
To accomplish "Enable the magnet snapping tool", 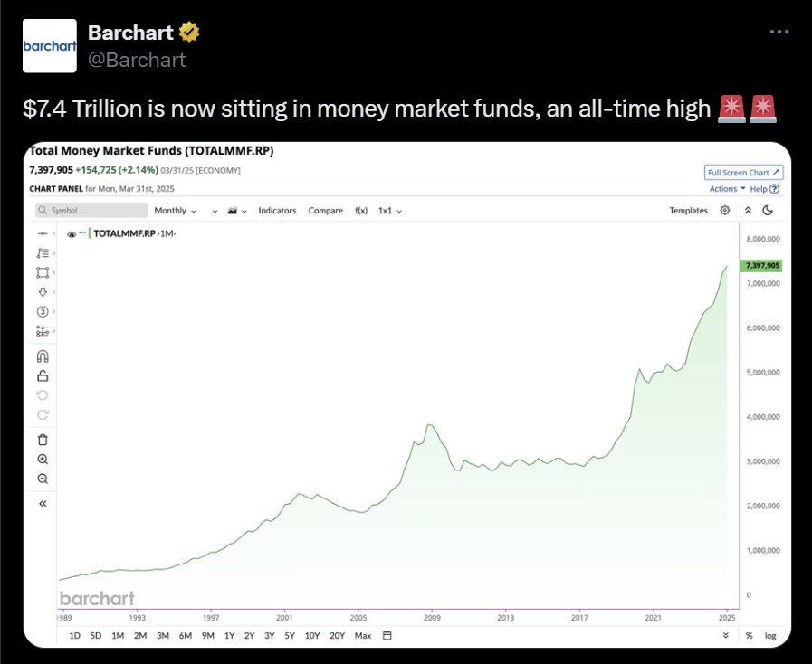I will [x=43, y=356].
